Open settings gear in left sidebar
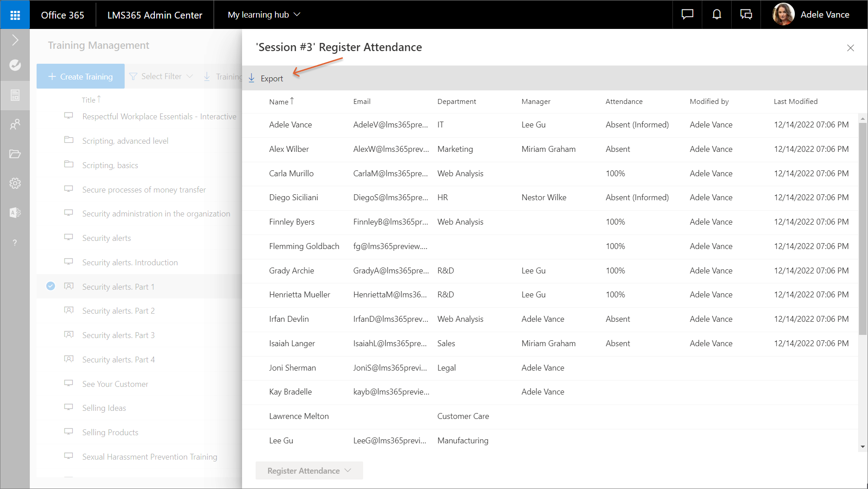This screenshot has height=489, width=868. [15, 183]
